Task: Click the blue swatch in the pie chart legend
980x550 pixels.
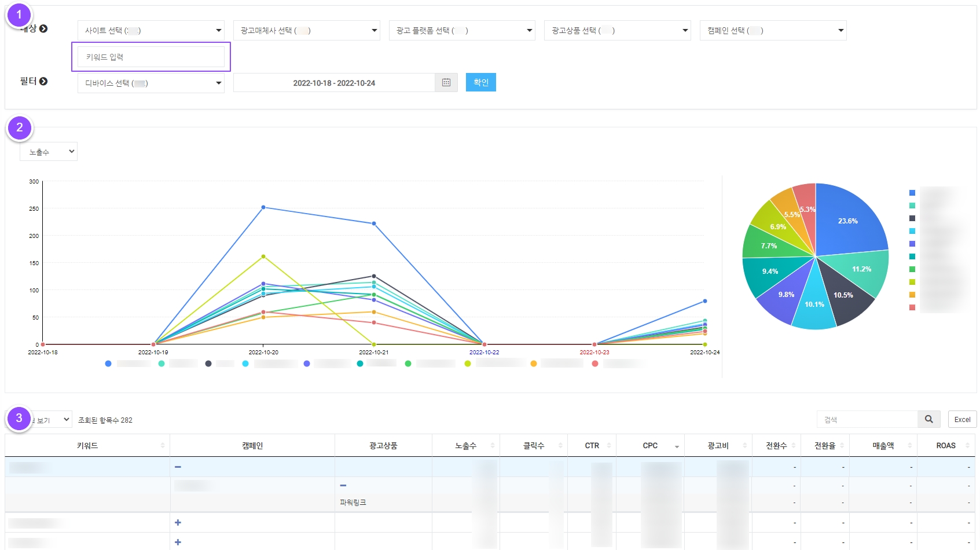Action: click(912, 193)
